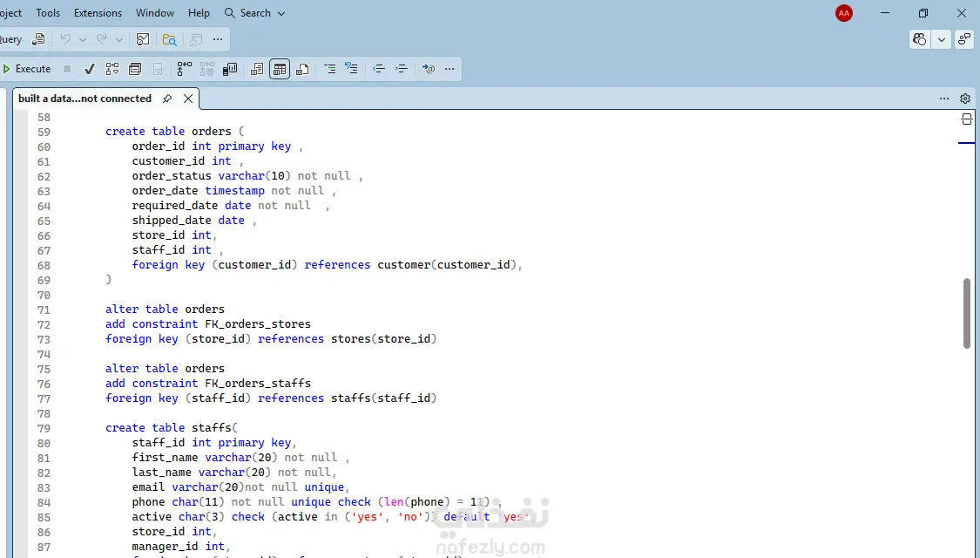Image resolution: width=980 pixels, height=558 pixels.
Task: Click the Cancel Executing Query stop icon
Action: pyautogui.click(x=67, y=69)
